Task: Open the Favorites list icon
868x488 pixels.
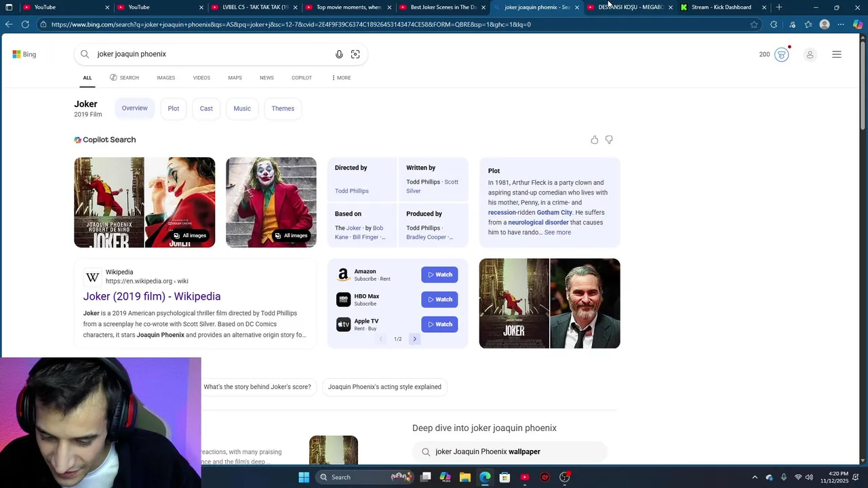Action: point(808,24)
